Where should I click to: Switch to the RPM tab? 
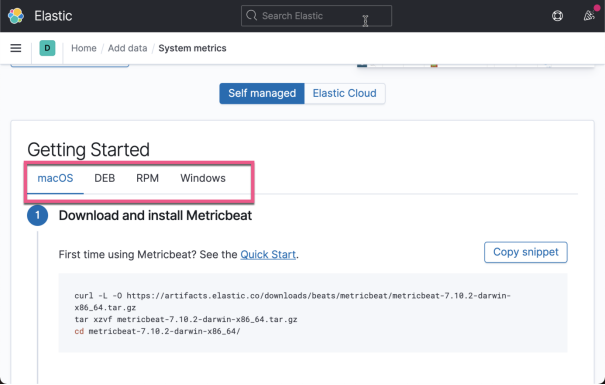pos(147,178)
